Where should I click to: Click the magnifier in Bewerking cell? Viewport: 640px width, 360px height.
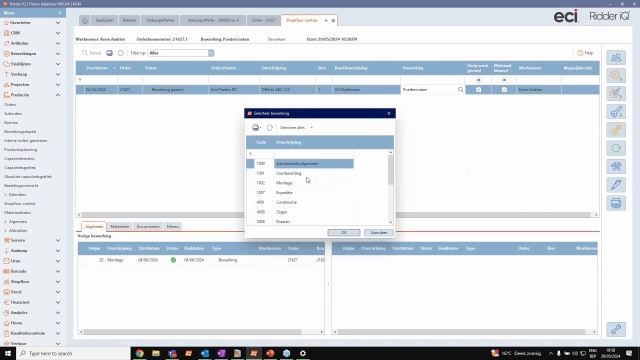coord(460,89)
